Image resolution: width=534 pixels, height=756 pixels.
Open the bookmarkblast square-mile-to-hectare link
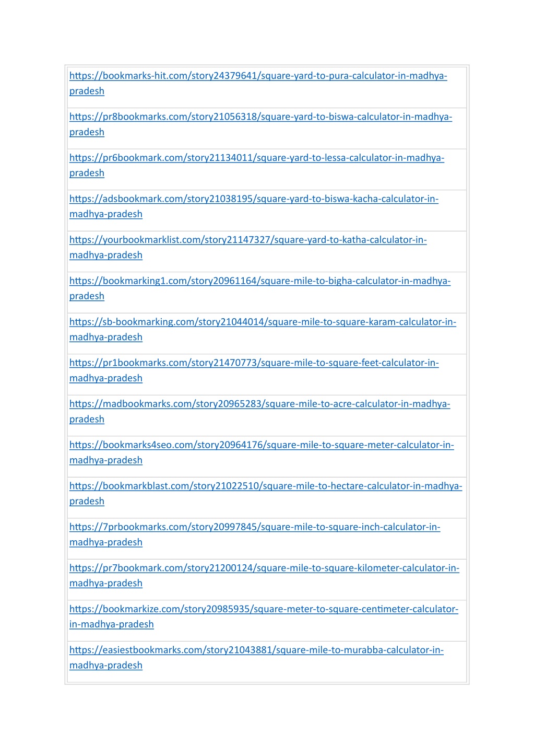[x=266, y=486]
